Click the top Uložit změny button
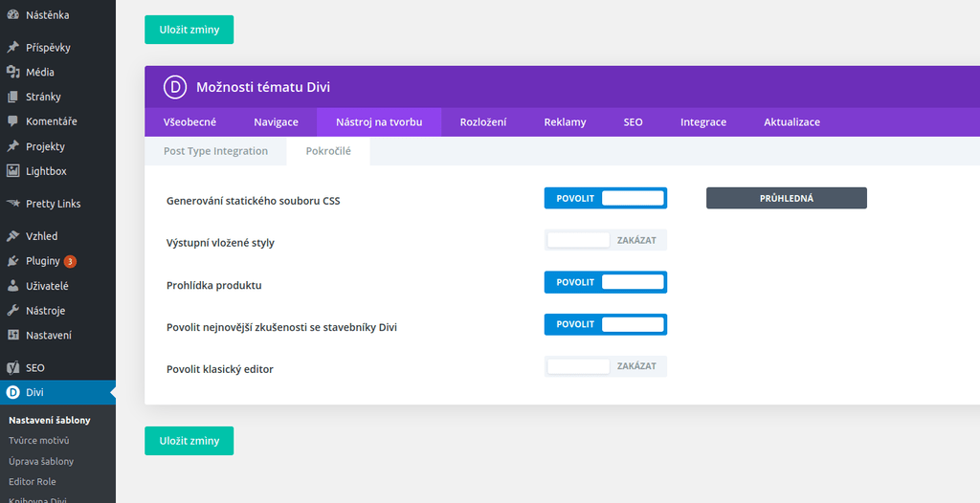The image size is (980, 503). tap(189, 30)
